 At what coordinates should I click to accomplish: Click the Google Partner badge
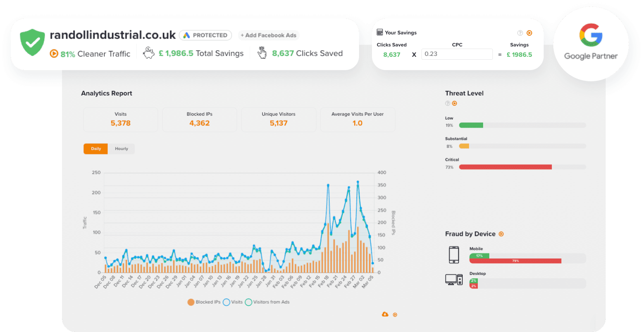click(591, 43)
